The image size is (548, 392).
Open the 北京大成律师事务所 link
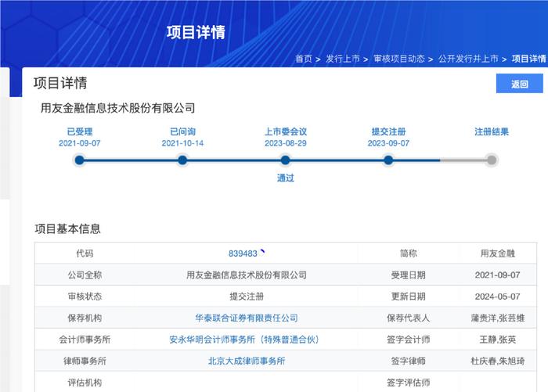click(247, 361)
